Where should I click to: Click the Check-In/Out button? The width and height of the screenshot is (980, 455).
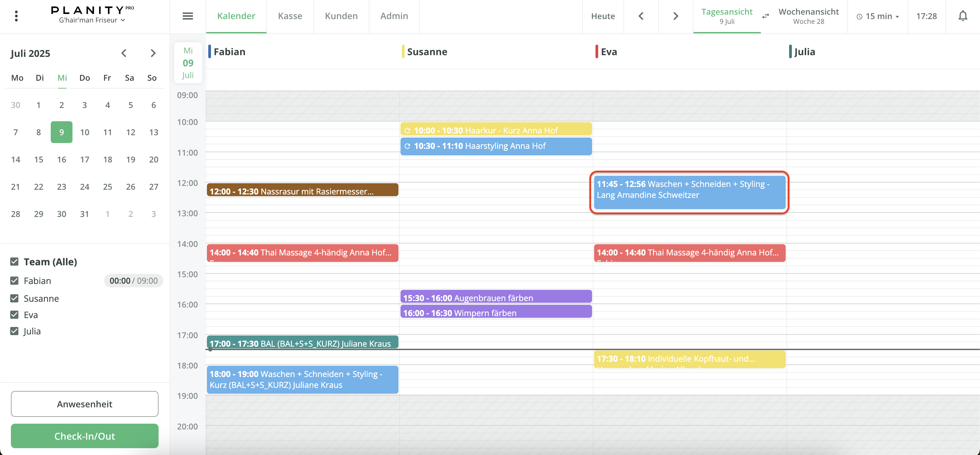tap(84, 436)
